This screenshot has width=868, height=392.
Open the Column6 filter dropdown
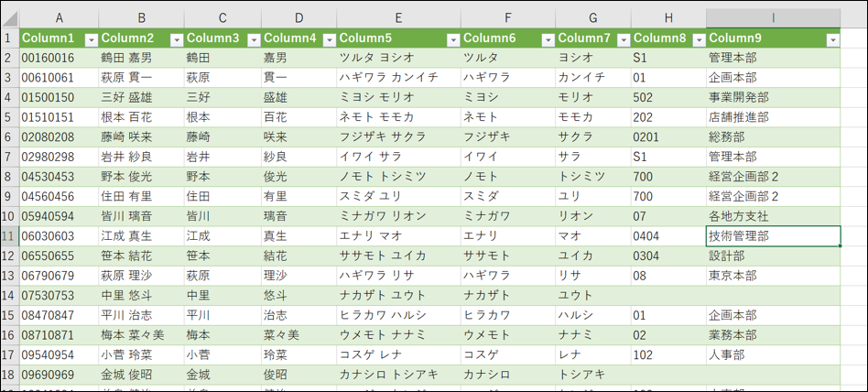click(547, 38)
